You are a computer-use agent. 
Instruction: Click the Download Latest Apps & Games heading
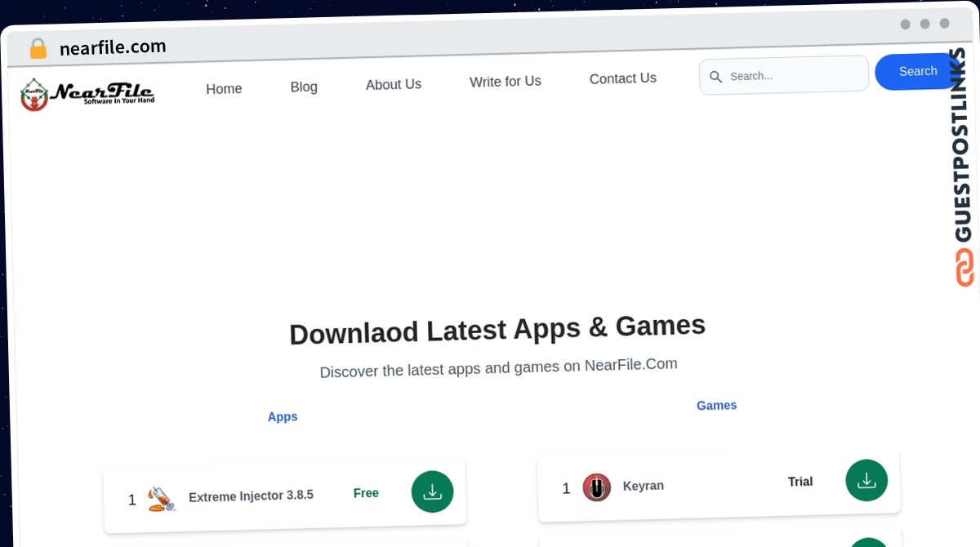click(x=497, y=329)
